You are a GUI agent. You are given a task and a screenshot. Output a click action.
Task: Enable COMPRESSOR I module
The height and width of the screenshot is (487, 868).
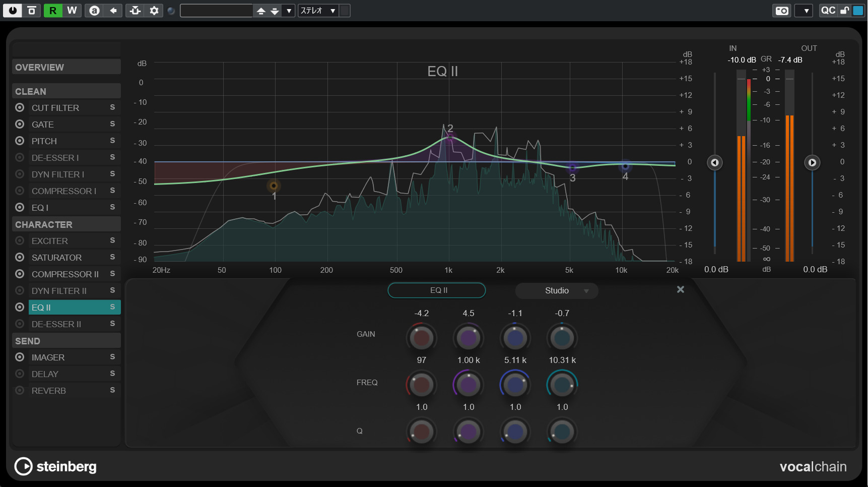pos(20,191)
